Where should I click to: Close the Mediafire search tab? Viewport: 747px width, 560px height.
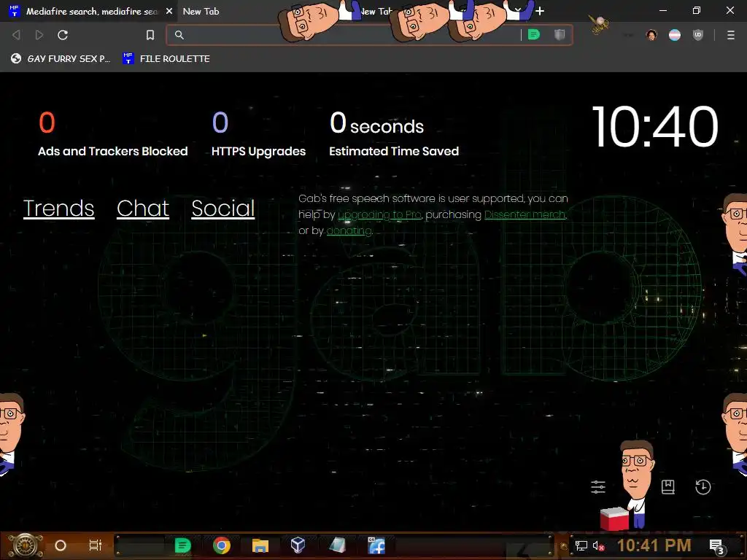pos(169,11)
